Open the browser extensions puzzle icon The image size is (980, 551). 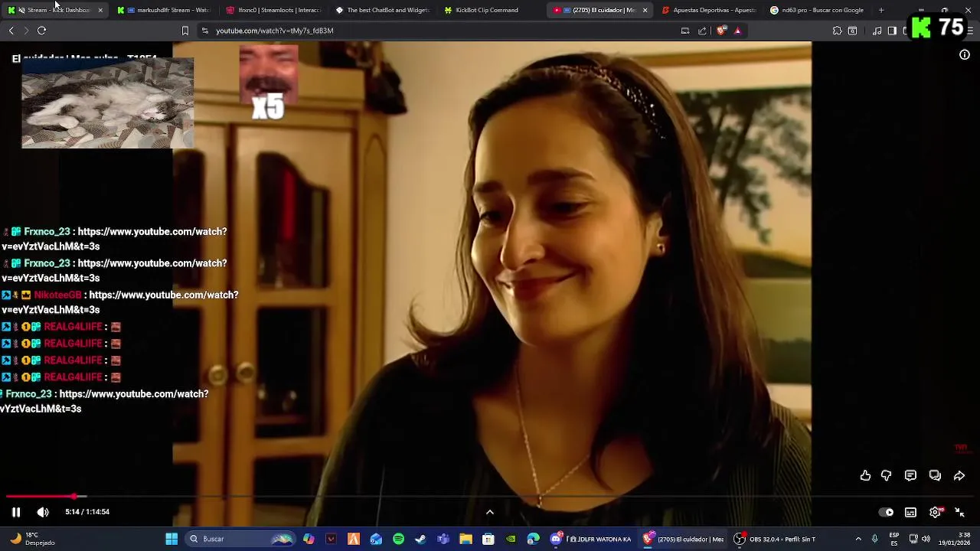(x=837, y=31)
